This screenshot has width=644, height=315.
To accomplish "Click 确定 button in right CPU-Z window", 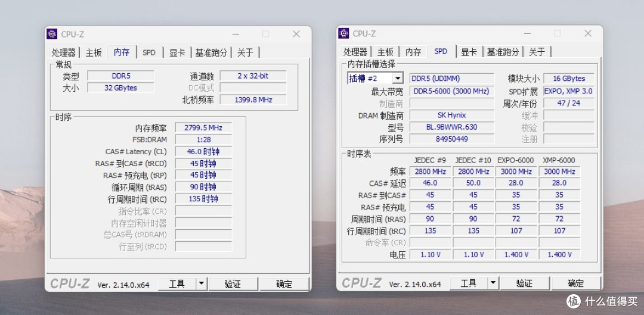I will pos(576,283).
